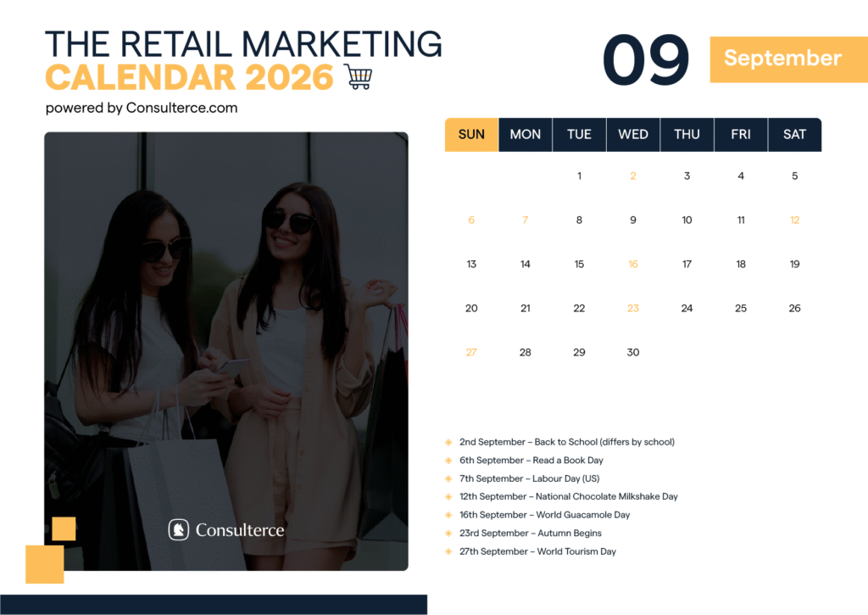Image resolution: width=868 pixels, height=615 pixels.
Task: Click the star bullet next to World Tourism Day
Action: click(x=448, y=551)
